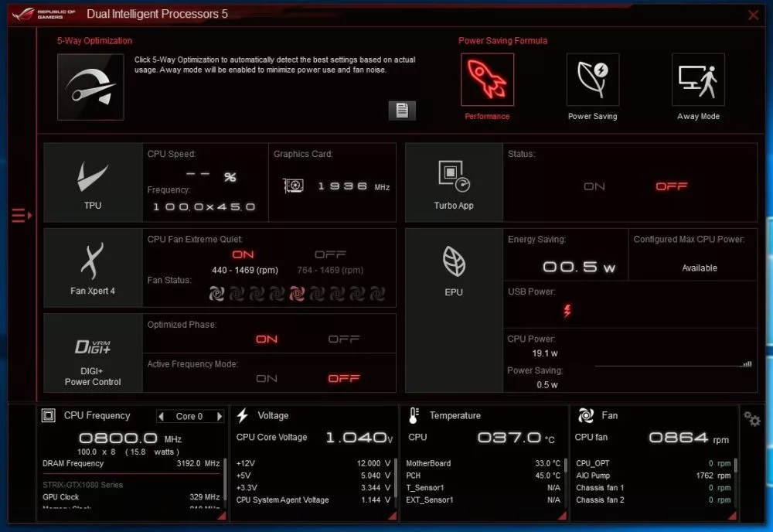
Task: Switch to Power Saving formula
Action: pos(592,78)
